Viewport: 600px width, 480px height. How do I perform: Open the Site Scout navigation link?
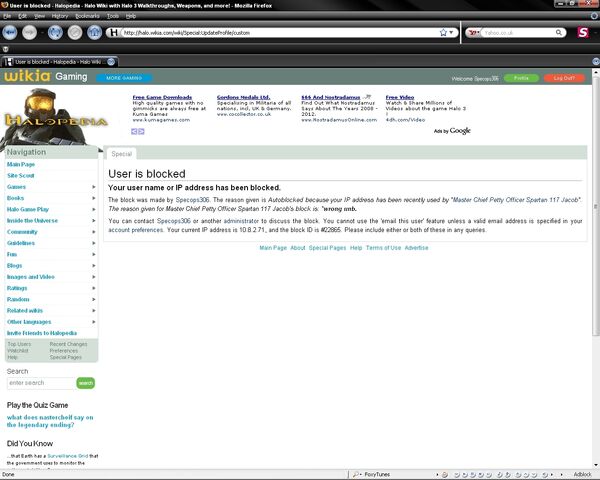coord(21,176)
